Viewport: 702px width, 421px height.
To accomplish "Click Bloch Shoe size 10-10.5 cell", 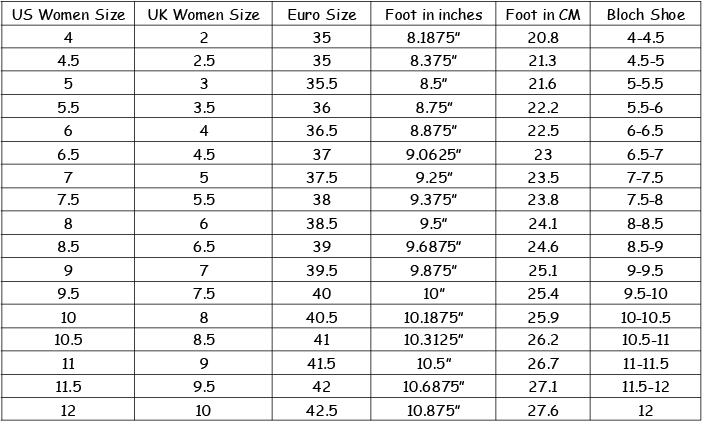I will point(646,317).
